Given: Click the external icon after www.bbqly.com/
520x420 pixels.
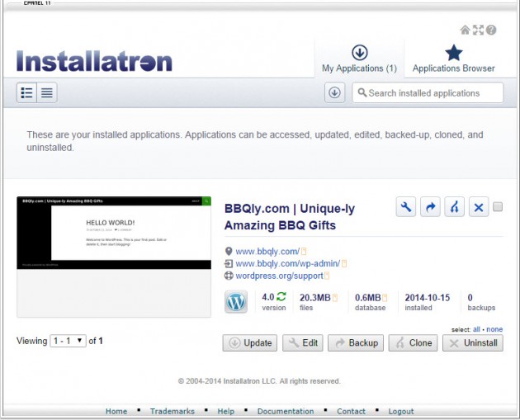Looking at the screenshot, I should coord(304,252).
